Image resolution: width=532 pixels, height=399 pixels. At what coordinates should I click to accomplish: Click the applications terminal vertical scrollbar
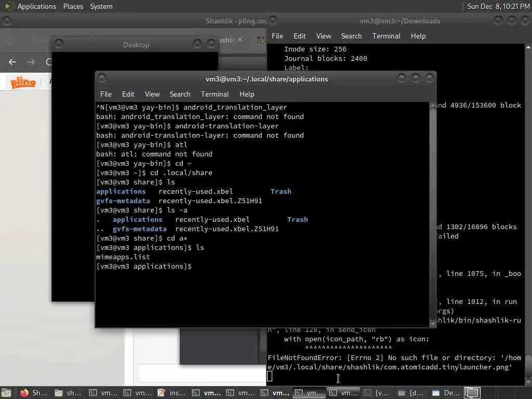[x=433, y=215]
